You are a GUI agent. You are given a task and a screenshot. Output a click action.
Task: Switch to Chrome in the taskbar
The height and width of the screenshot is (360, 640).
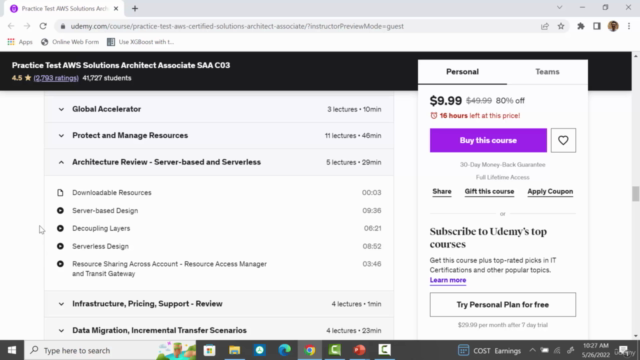pyautogui.click(x=309, y=350)
